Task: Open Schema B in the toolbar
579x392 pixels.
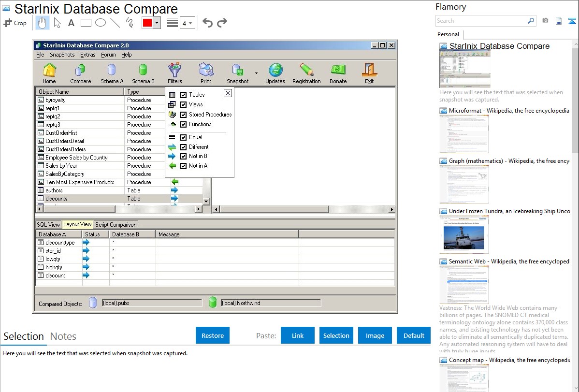Action: [143, 73]
